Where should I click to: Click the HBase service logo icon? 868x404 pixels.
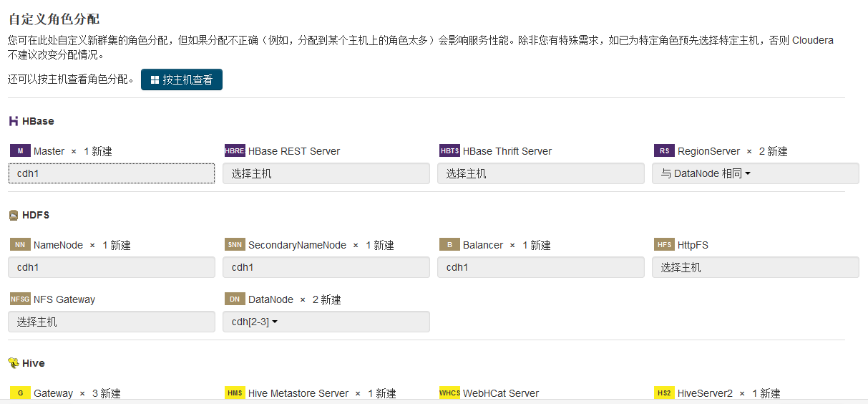pos(14,121)
